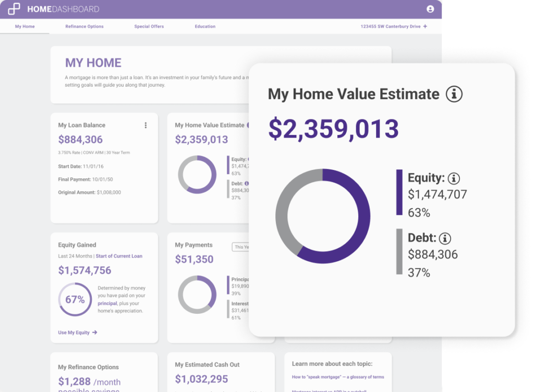The width and height of the screenshot is (534, 392).
Task: Click the purple Equity legend bar in enlarged card
Action: [x=399, y=192]
